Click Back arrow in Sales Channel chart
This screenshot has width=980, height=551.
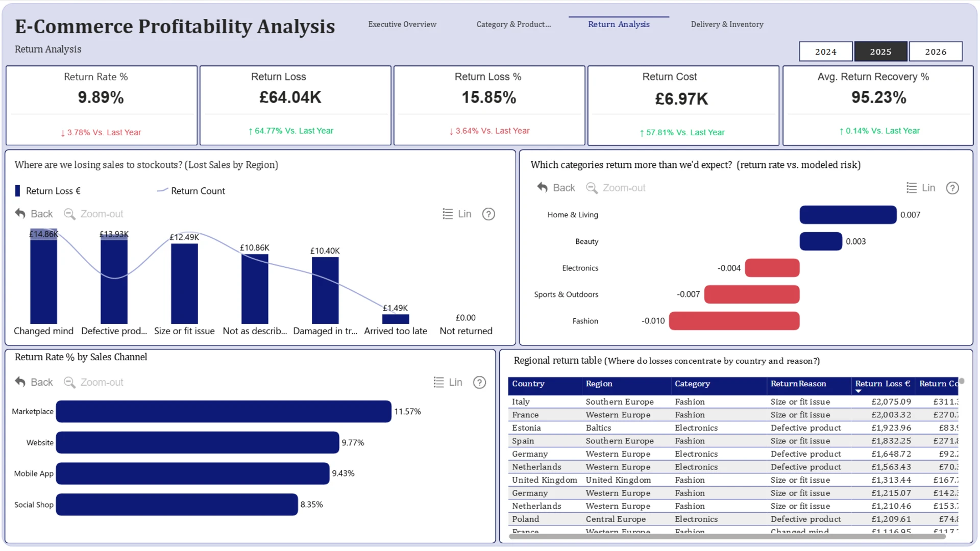tap(20, 382)
